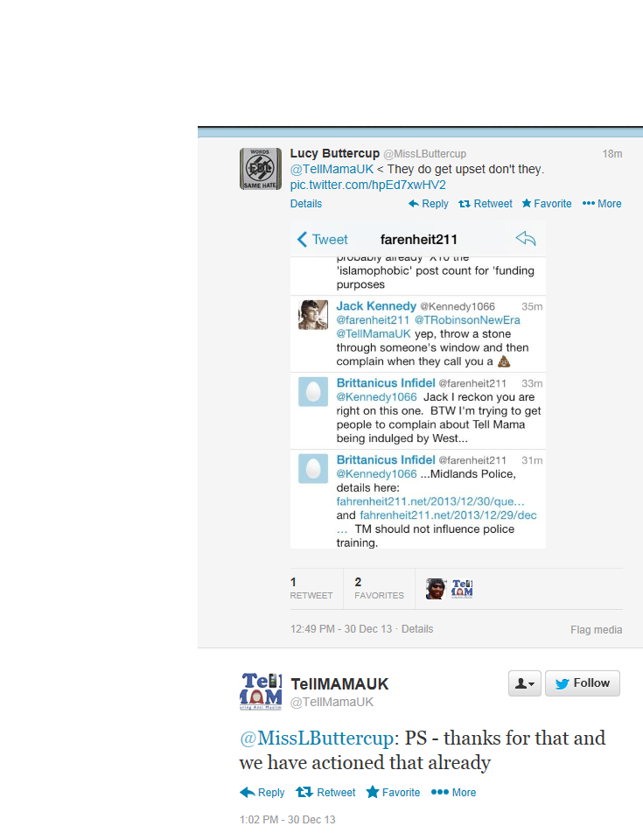
Task: Open the sunglasses user avatar who favorited
Action: point(436,589)
